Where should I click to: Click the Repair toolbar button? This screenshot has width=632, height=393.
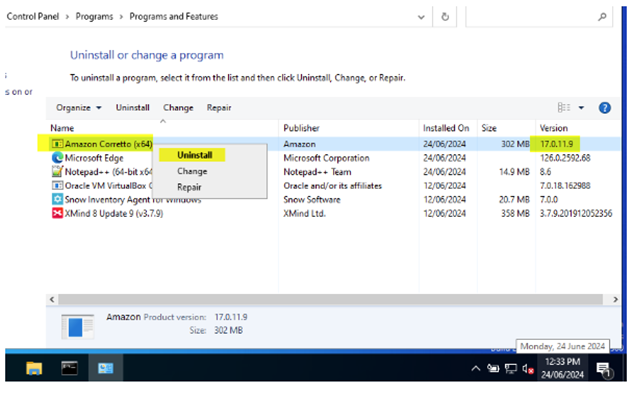(219, 108)
